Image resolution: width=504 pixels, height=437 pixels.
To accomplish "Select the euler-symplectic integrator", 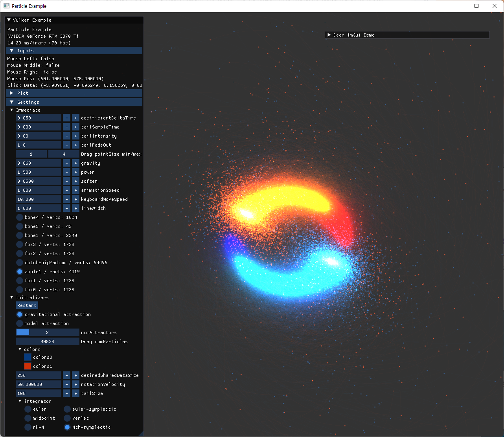I will point(67,409).
